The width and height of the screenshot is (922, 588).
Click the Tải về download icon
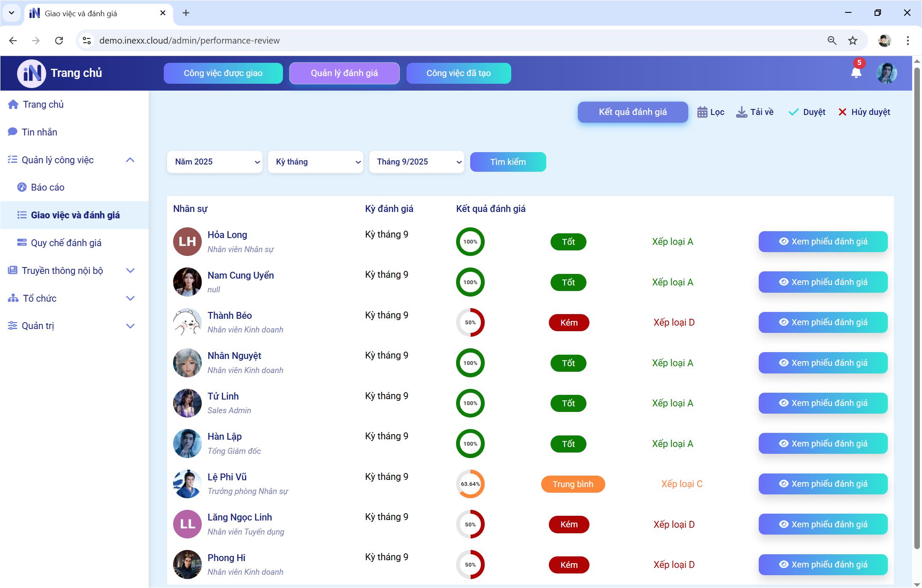click(742, 112)
